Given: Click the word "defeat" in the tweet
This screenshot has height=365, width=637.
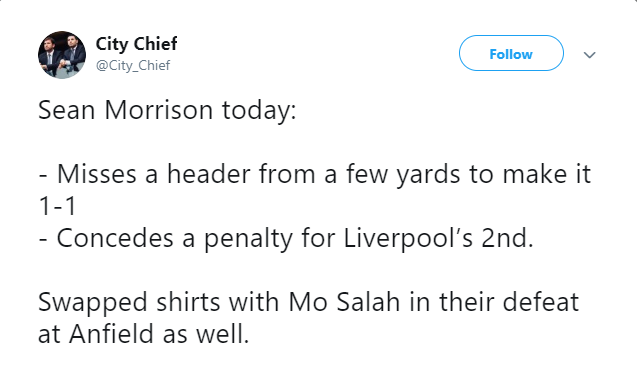Looking at the screenshot, I should 541,302.
